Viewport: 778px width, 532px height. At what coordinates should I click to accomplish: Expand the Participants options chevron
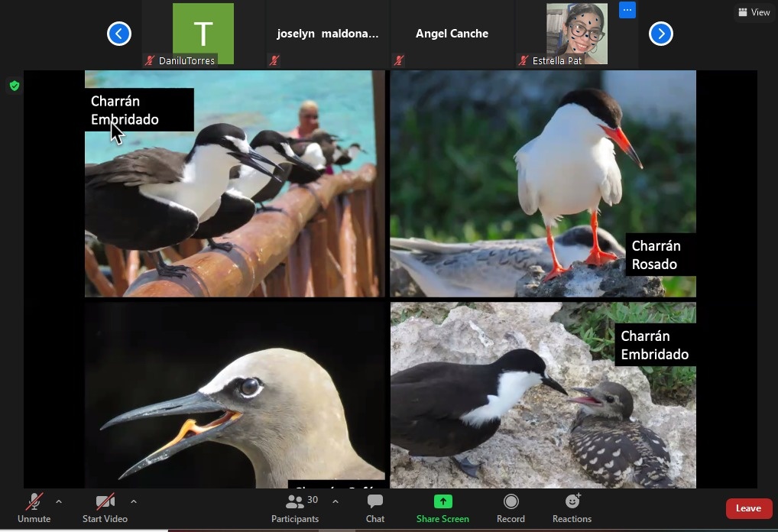pyautogui.click(x=335, y=502)
